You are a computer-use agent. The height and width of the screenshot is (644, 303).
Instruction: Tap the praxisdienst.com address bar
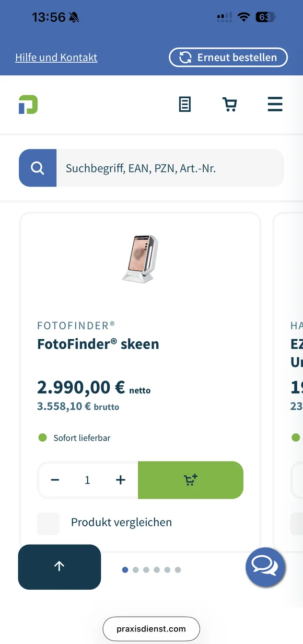pos(151,629)
